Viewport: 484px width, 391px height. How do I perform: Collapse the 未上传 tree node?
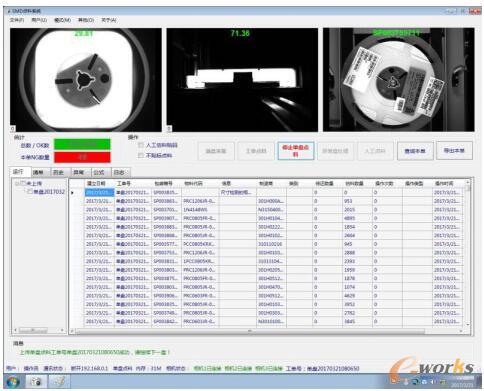click(x=17, y=183)
